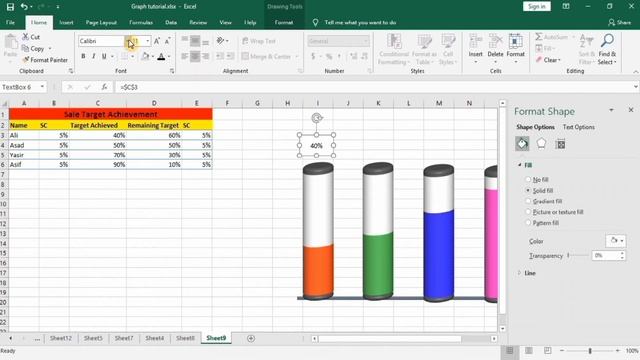Open the Name Box TextBox 6 dropdown
Viewport: 640px width, 360px height.
42,87
